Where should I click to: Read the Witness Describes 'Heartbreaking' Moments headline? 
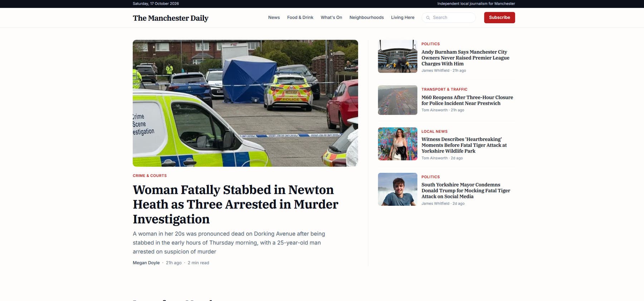[464, 145]
